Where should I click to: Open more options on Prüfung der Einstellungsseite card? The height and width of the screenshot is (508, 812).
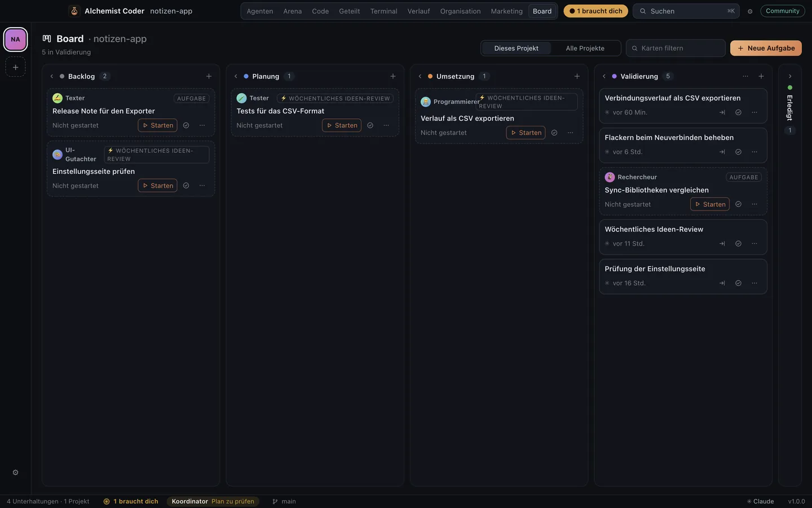(754, 283)
